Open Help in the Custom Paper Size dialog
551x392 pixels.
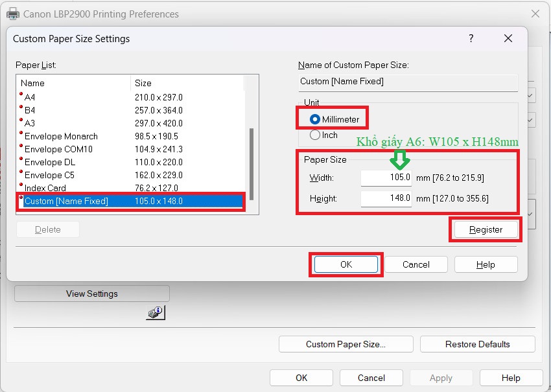pyautogui.click(x=486, y=264)
